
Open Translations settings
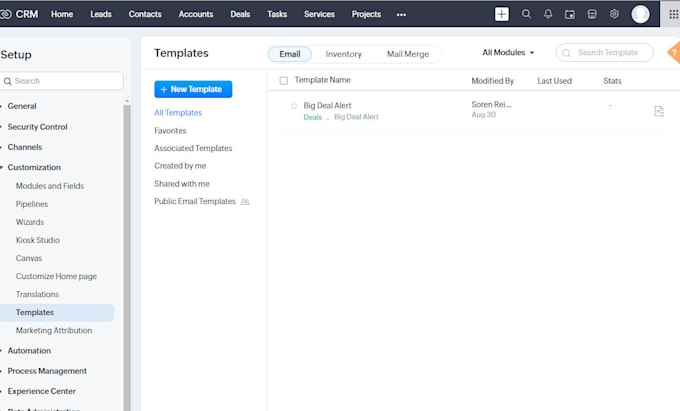(37, 294)
